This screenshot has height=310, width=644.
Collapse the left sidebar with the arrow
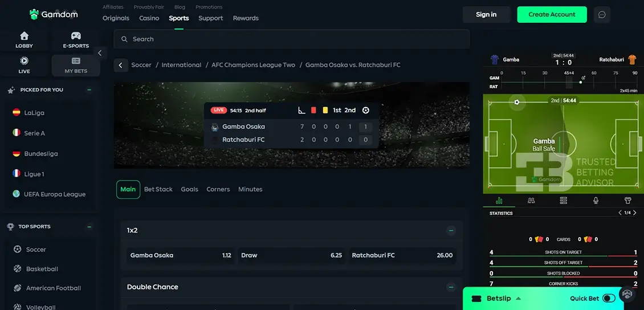coord(100,52)
